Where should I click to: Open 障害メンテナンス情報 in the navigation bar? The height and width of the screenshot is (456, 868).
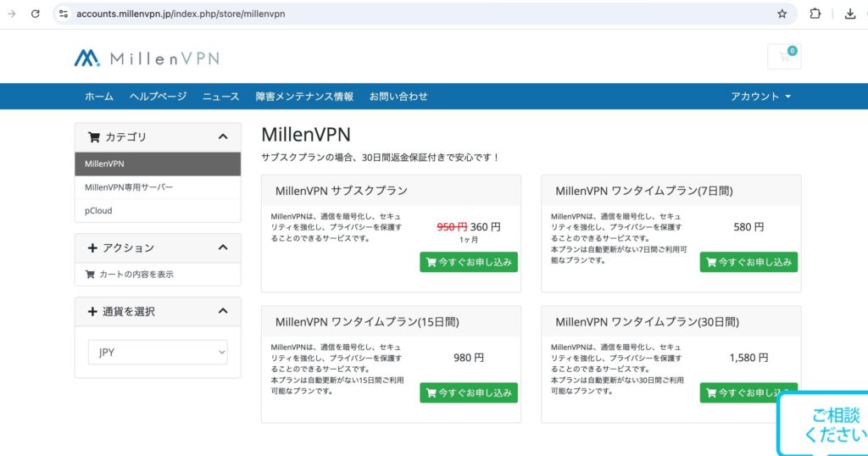point(304,97)
